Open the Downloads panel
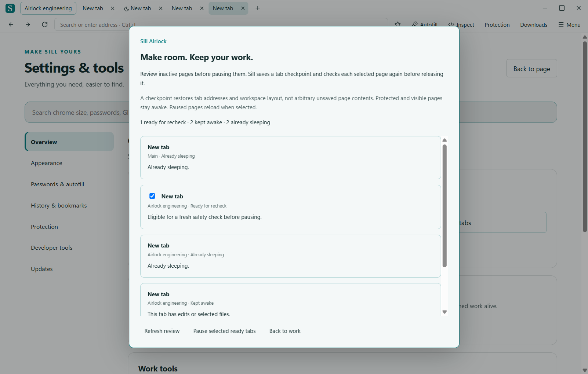Viewport: 588px width, 374px height. 534,25
